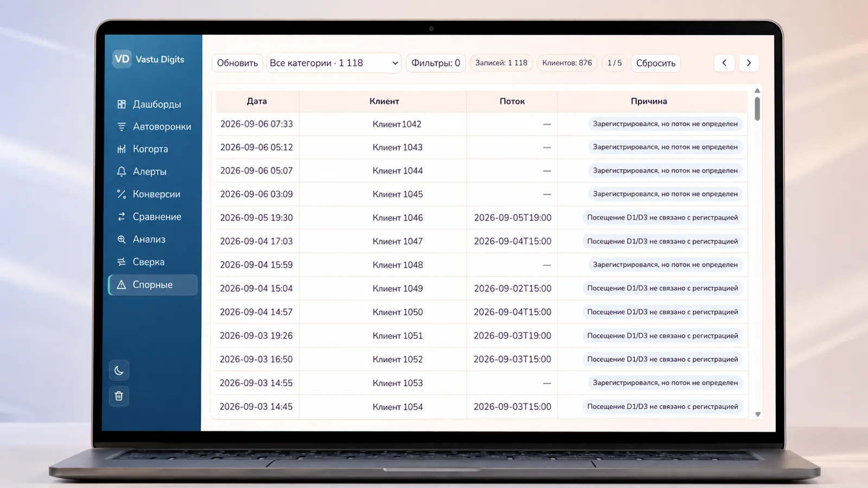
Task: Click the table scrollbar thumb
Action: pyautogui.click(x=757, y=109)
